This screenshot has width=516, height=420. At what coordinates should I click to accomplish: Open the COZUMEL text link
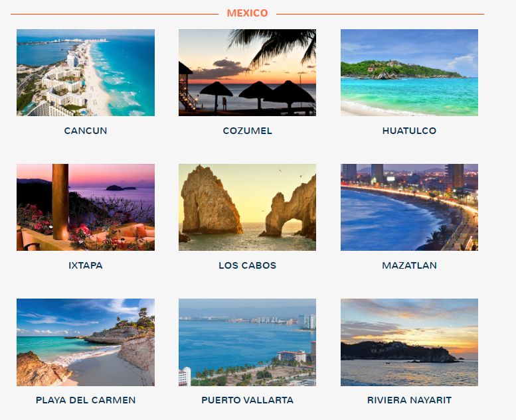click(x=248, y=131)
